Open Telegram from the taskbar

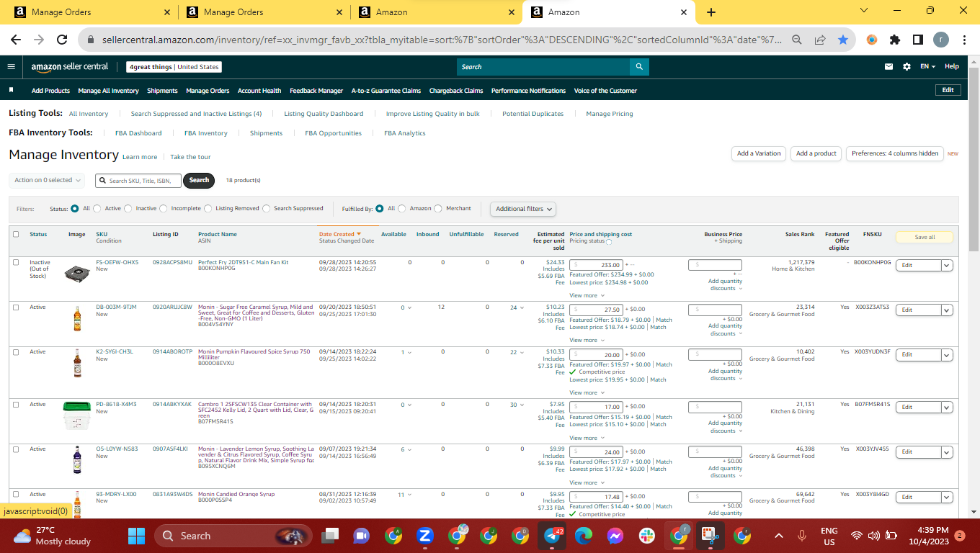click(553, 536)
